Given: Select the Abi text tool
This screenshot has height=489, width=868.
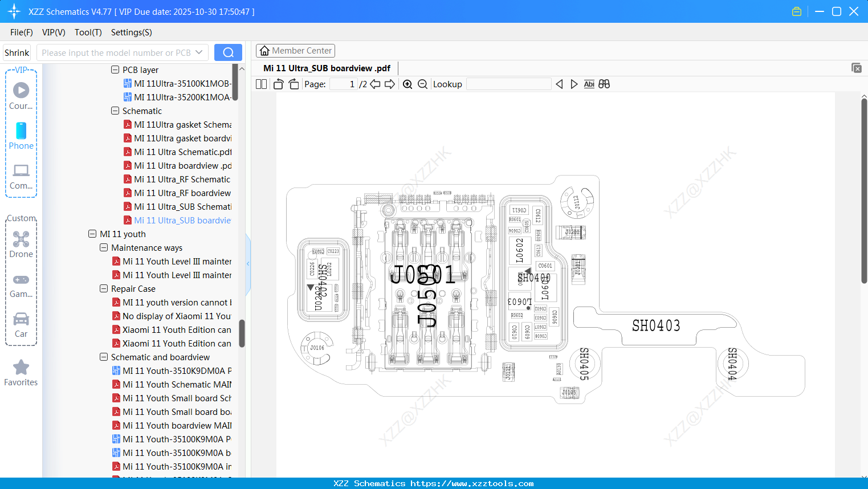Looking at the screenshot, I should 589,84.
